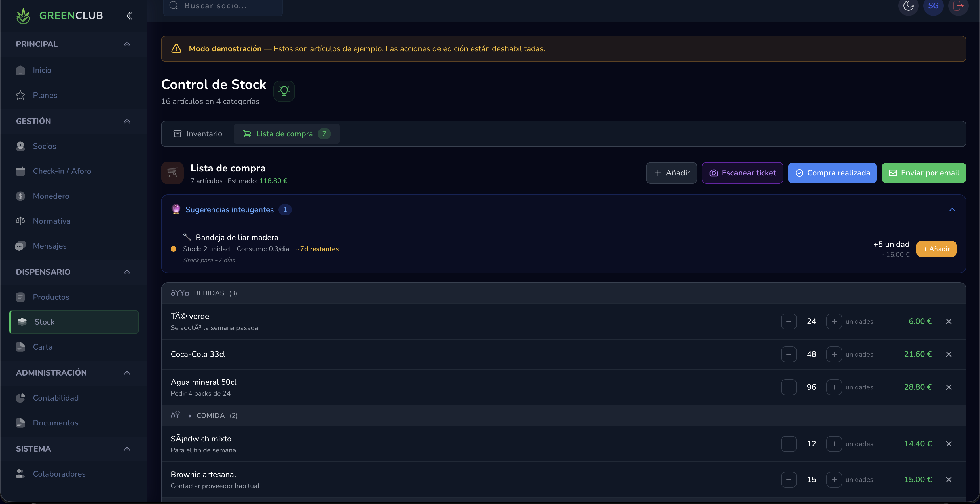
Task: Collapse the ADMINISTRACIÓN section chevron
Action: (127, 373)
